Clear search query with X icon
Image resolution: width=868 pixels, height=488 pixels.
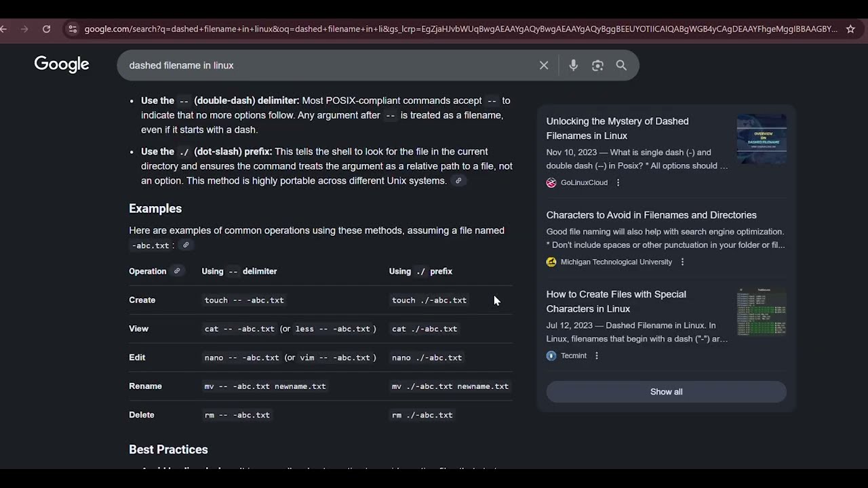point(544,65)
